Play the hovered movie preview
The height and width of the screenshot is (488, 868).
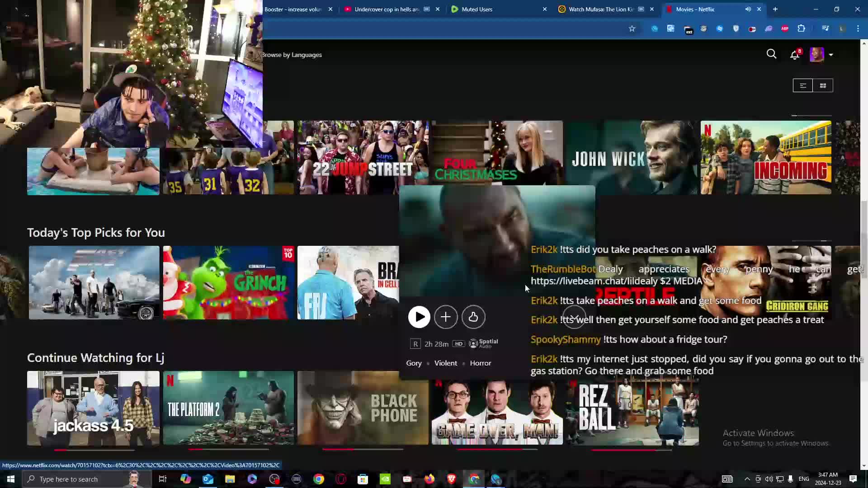(x=419, y=317)
